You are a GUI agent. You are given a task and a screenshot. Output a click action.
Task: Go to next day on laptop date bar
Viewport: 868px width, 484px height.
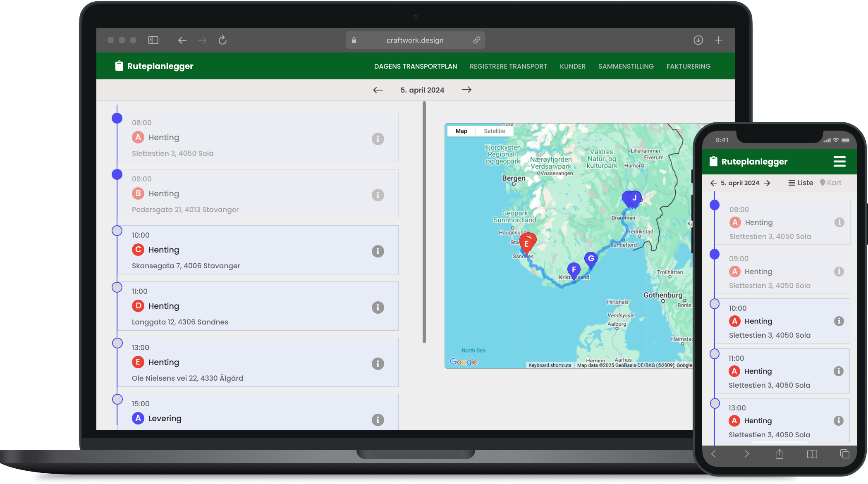tap(466, 90)
